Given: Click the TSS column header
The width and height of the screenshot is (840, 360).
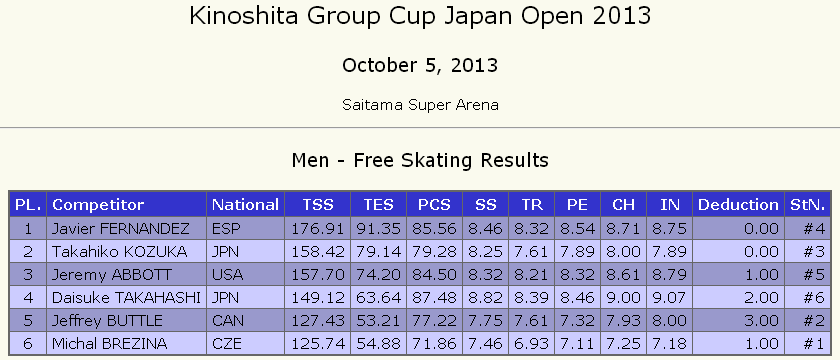Looking at the screenshot, I should (x=318, y=205).
